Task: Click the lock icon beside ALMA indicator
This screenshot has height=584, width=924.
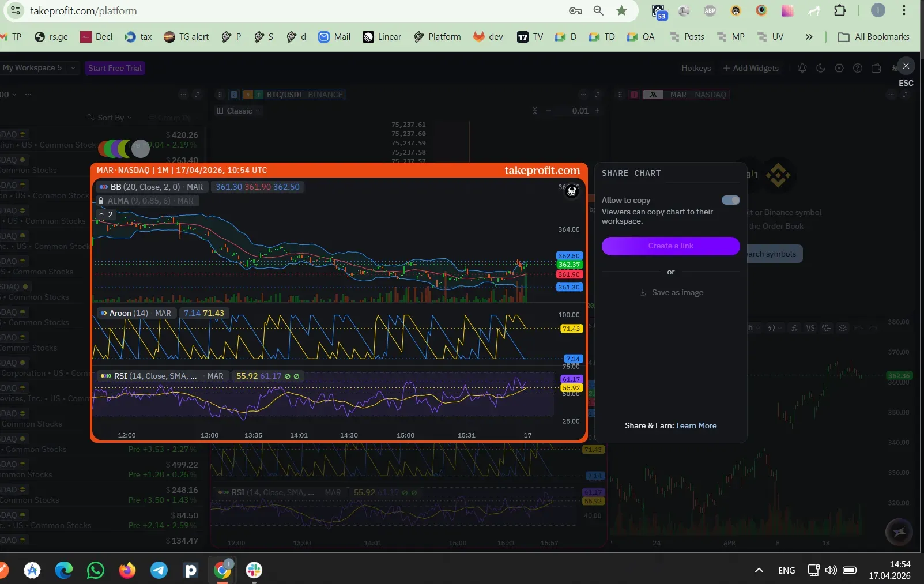Action: pos(101,201)
